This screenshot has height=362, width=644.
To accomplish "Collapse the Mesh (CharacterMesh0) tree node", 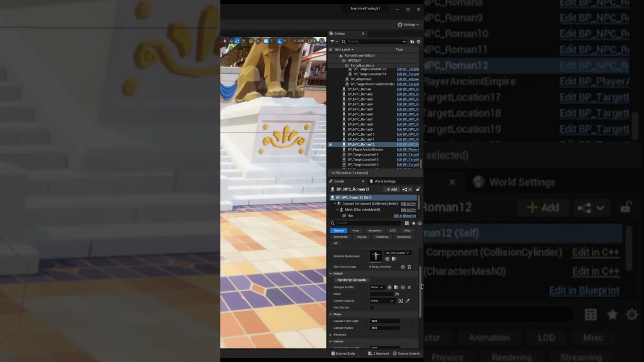I will pos(338,210).
